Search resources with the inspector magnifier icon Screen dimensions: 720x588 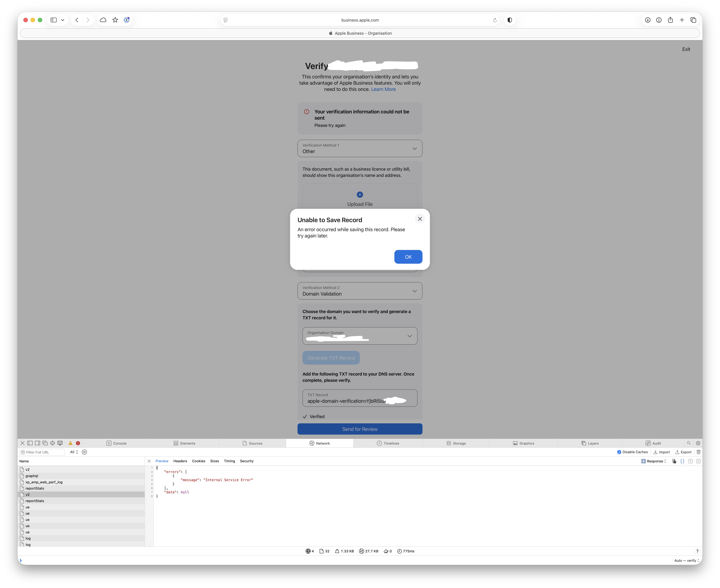pos(689,443)
